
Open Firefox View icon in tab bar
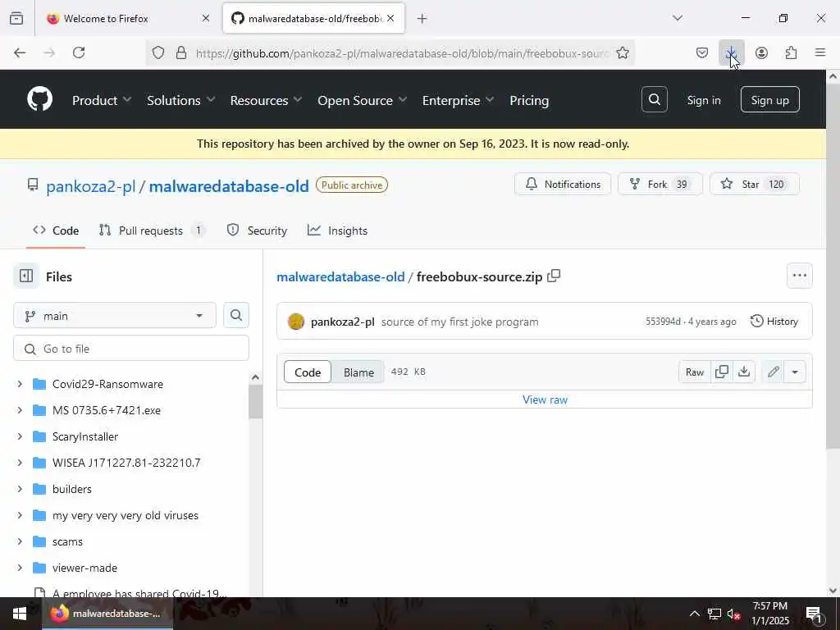16,18
